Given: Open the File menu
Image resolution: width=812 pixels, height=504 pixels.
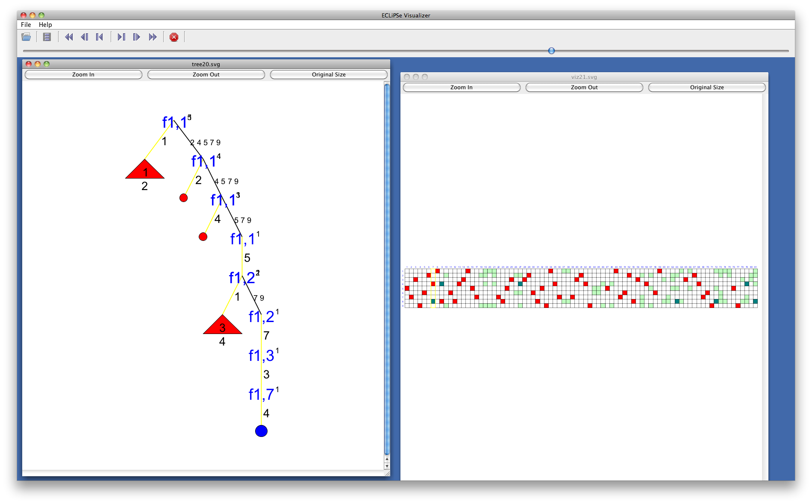Looking at the screenshot, I should [26, 25].
